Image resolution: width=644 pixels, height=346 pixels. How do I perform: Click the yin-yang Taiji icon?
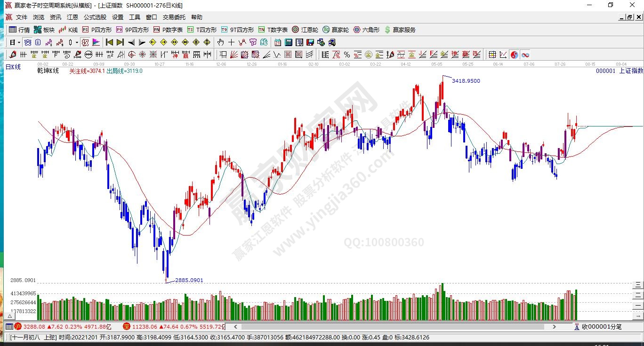point(514,55)
